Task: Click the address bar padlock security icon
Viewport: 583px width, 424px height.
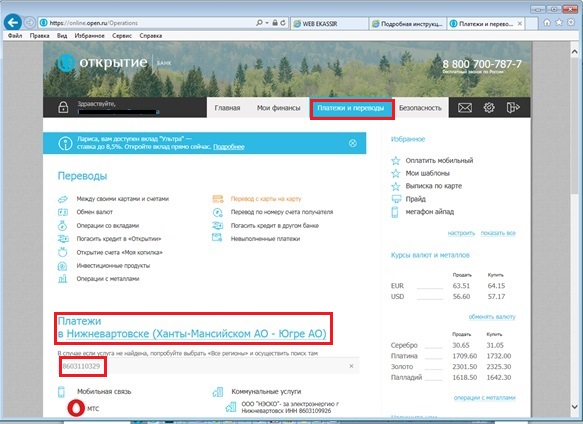Action: point(275,23)
